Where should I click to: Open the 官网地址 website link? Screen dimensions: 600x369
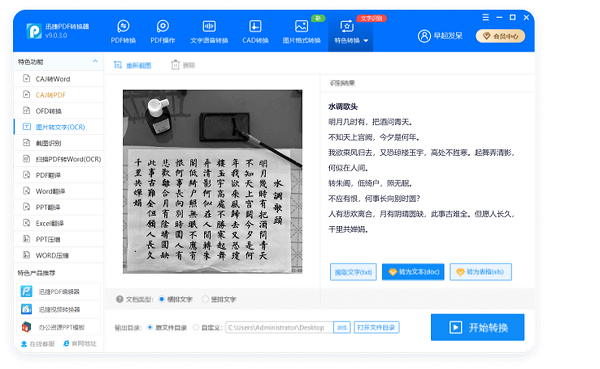(80, 344)
